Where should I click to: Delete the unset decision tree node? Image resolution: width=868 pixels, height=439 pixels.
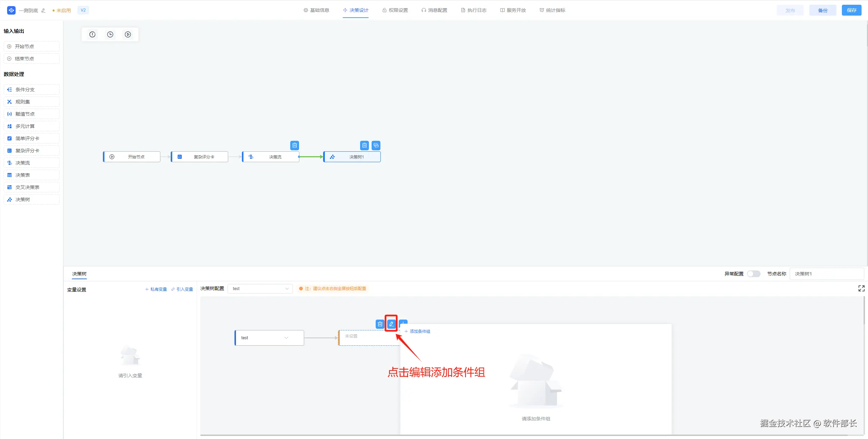click(x=380, y=324)
